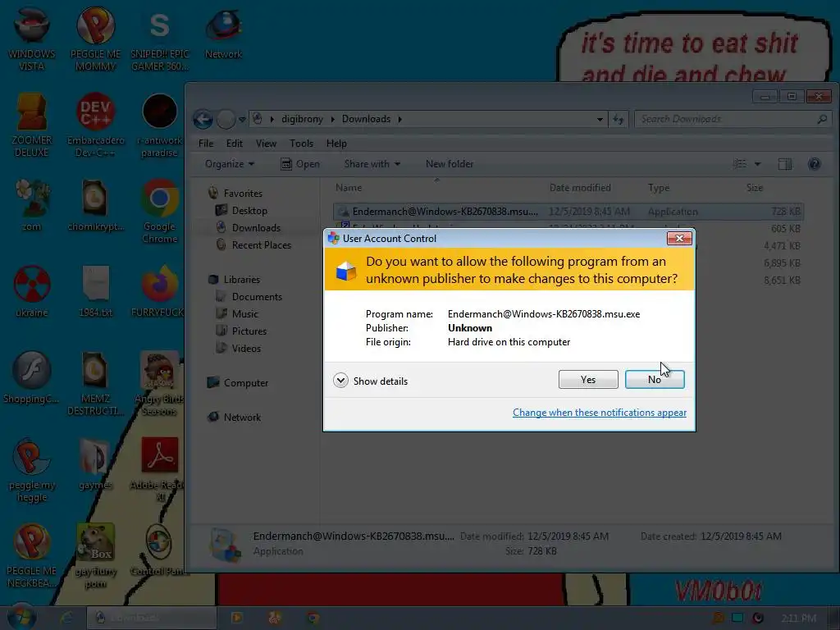Open PEGGLE ME NECKBEA... desktop icon
Viewport: 840px width, 630px height.
(32, 555)
